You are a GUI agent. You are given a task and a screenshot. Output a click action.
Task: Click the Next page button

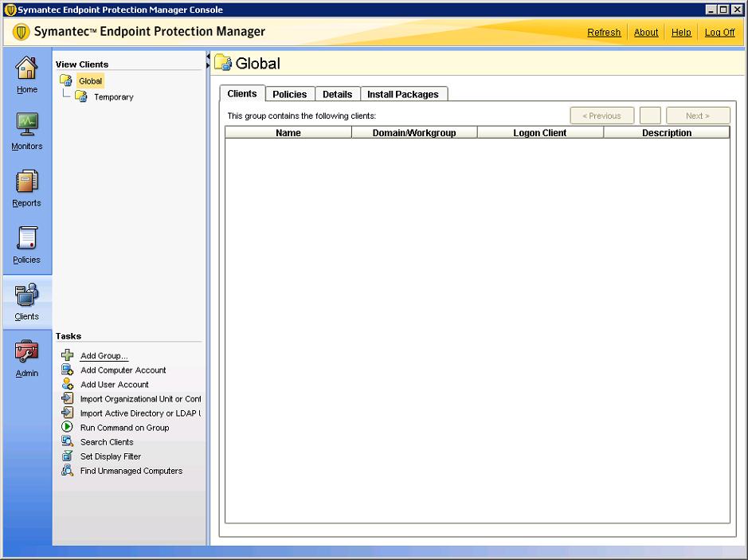698,116
